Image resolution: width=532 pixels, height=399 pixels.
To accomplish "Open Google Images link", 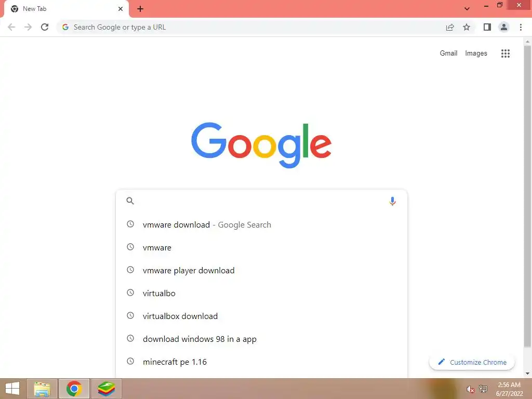I will [476, 54].
